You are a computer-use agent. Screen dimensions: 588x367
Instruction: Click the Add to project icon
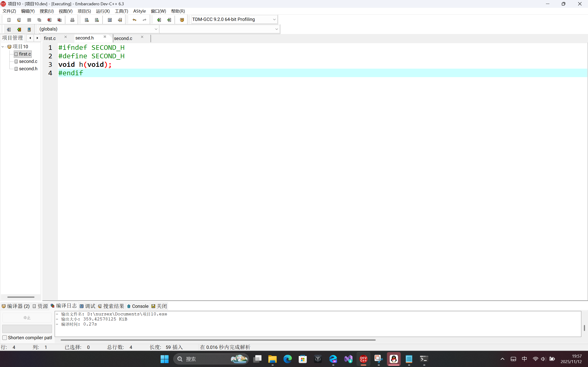(159, 20)
